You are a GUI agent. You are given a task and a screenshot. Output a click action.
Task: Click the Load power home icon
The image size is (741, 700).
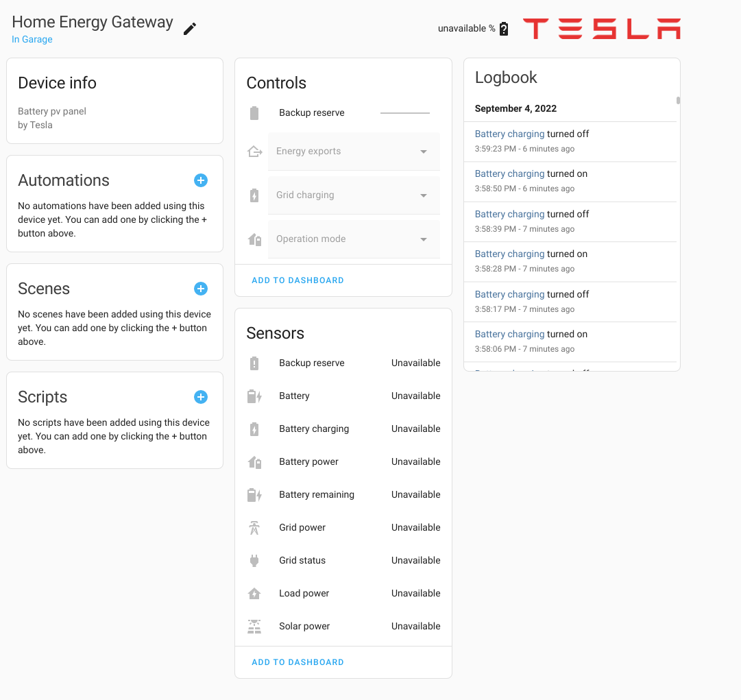tap(254, 593)
